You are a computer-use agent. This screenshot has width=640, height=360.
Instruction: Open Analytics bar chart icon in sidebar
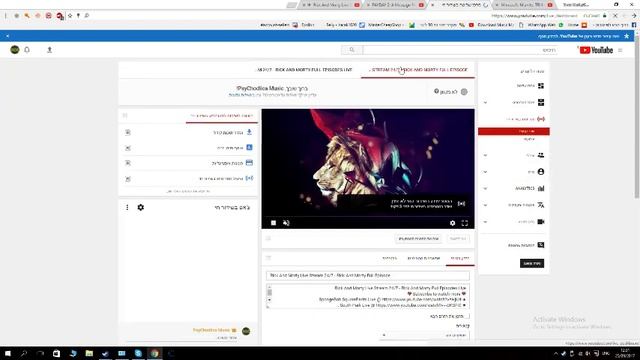[x=541, y=188]
